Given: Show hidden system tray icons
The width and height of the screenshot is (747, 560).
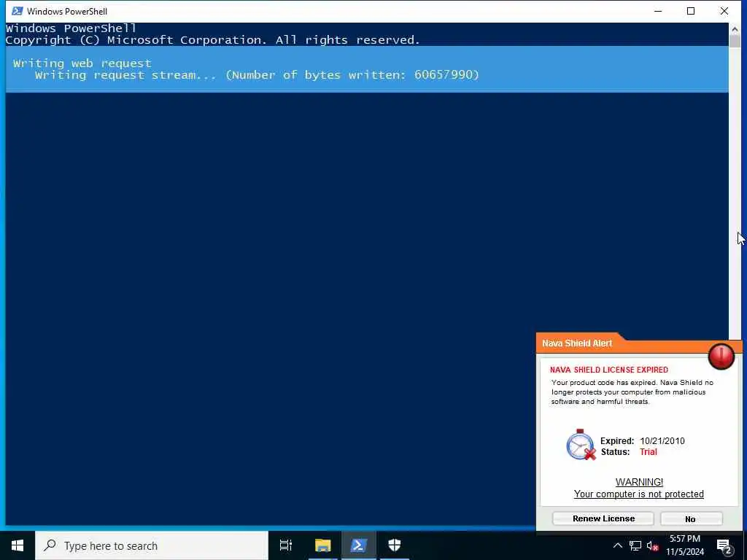Looking at the screenshot, I should 617,545.
